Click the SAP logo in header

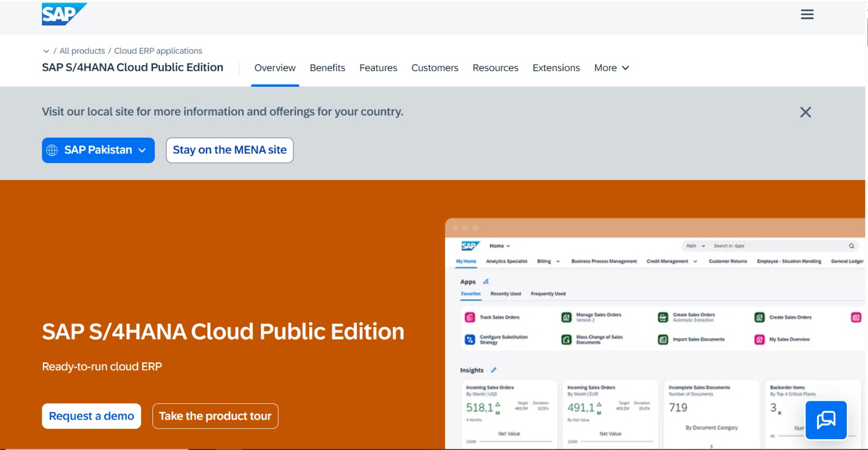pyautogui.click(x=64, y=14)
